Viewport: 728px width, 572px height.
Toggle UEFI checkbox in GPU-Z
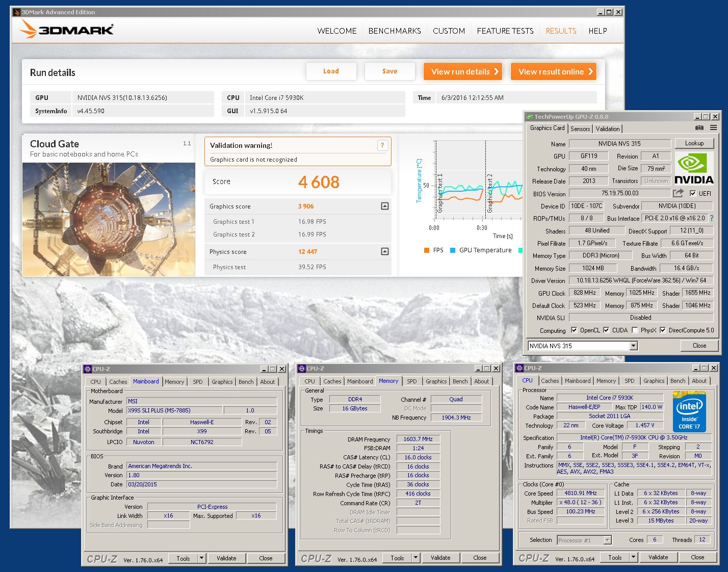[693, 193]
